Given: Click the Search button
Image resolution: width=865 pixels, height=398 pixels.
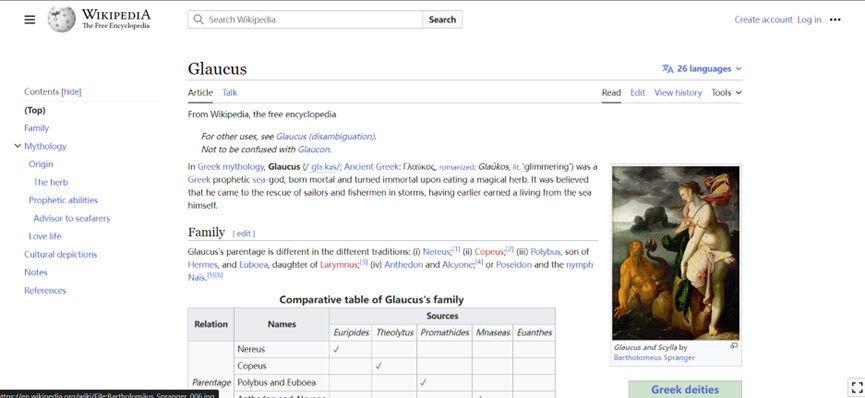Looking at the screenshot, I should [442, 19].
